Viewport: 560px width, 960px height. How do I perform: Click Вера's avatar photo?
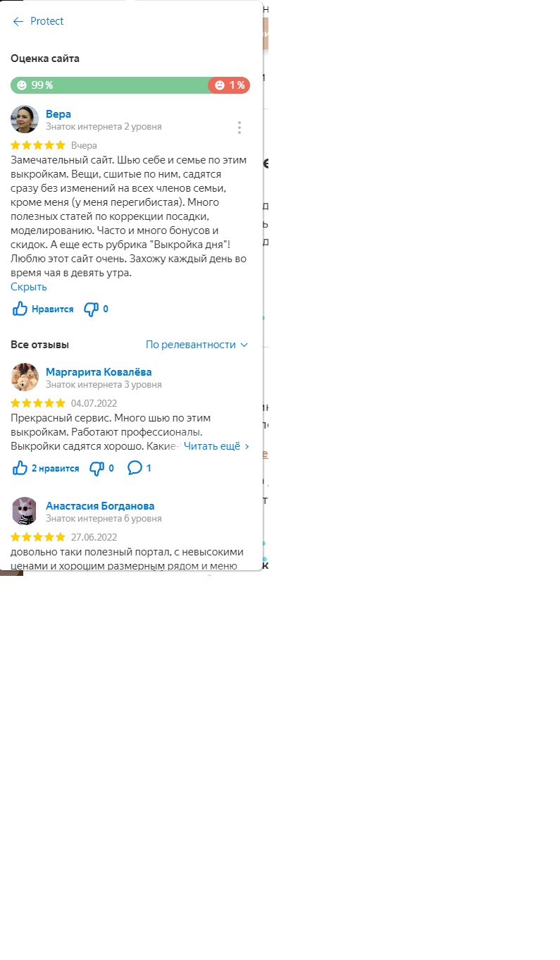25,119
